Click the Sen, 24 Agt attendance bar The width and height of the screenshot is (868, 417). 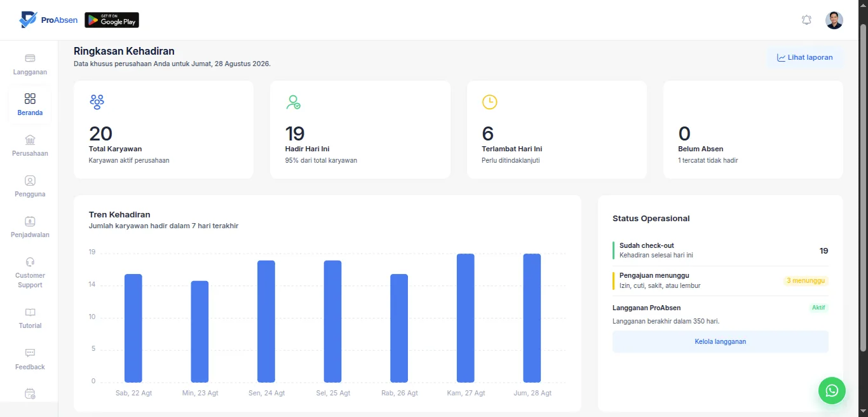tap(266, 321)
